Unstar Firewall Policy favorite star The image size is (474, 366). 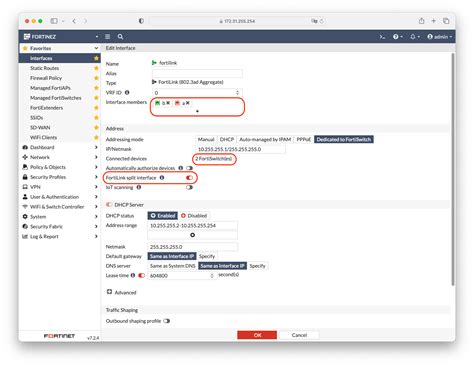[x=96, y=78]
